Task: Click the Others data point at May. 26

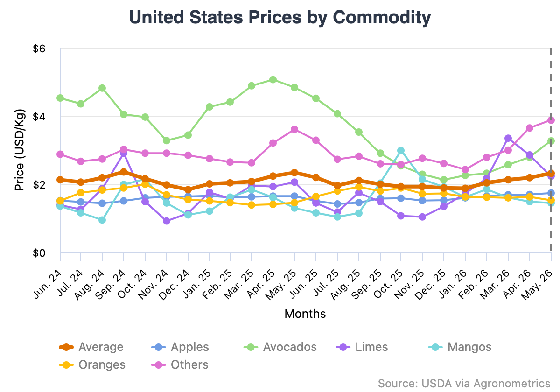Action: 551,120
